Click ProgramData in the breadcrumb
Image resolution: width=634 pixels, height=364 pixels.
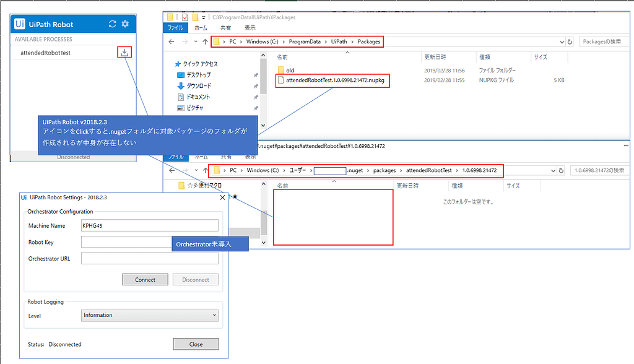pyautogui.click(x=305, y=41)
